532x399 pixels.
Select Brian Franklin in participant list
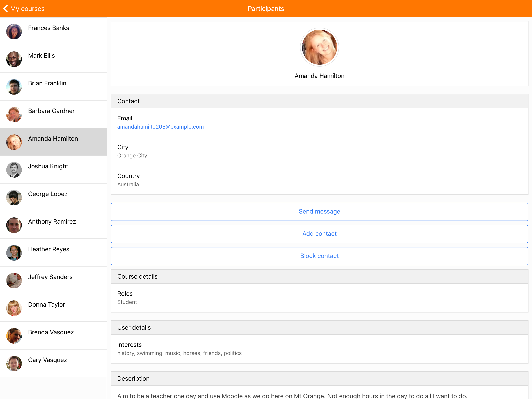53,87
